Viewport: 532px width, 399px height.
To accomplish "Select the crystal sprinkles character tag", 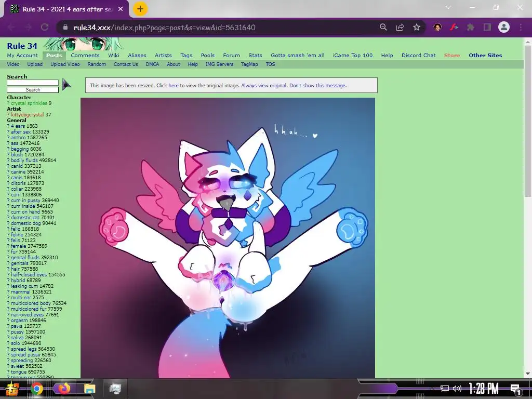I will pyautogui.click(x=29, y=103).
